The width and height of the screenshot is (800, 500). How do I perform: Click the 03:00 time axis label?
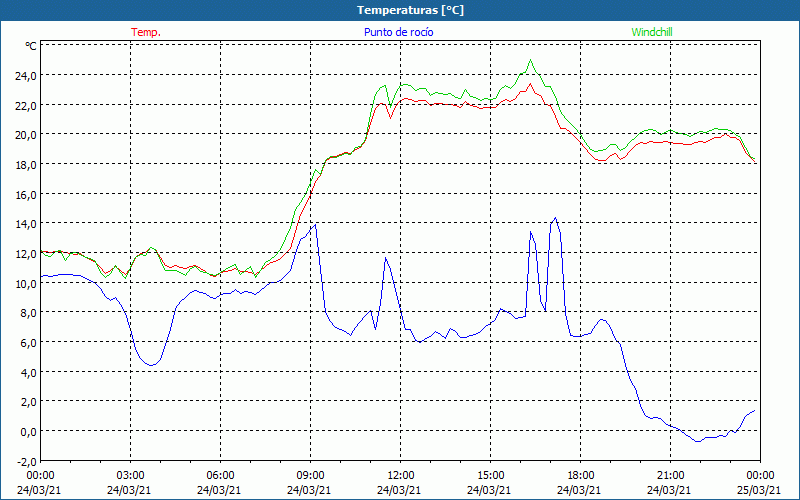(x=131, y=476)
